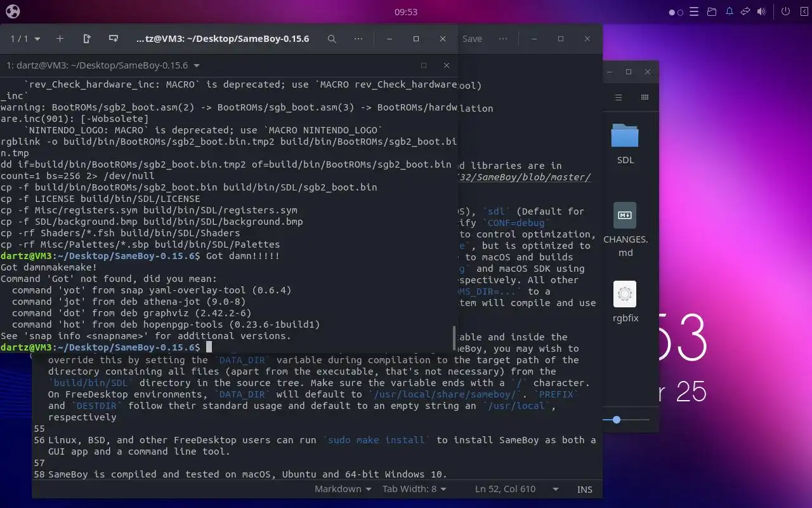Select the CHANGES.md file
Image resolution: width=812 pixels, height=508 pixels.
point(625,230)
